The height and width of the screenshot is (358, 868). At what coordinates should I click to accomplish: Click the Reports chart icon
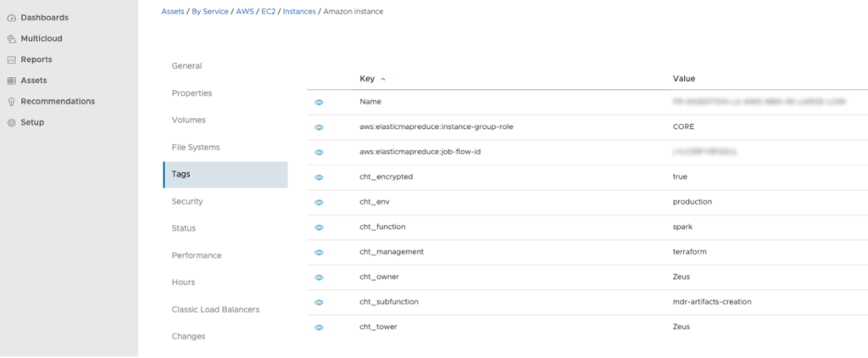pos(12,60)
